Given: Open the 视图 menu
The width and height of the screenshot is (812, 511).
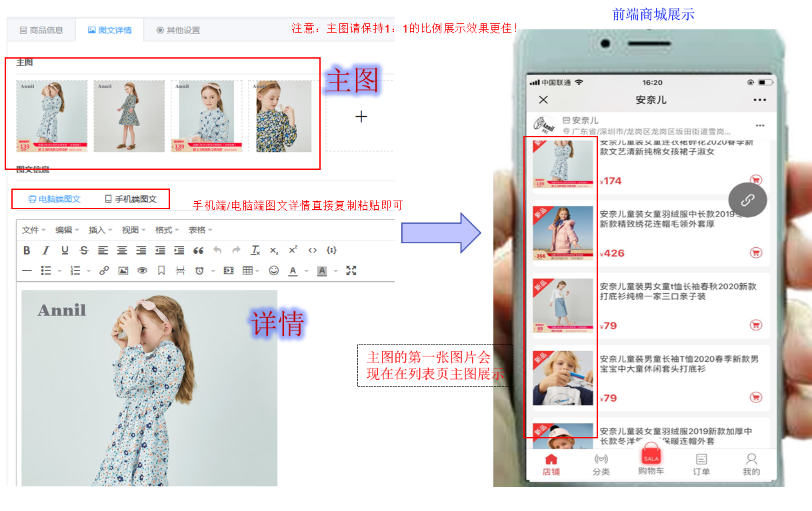Looking at the screenshot, I should coord(133,230).
